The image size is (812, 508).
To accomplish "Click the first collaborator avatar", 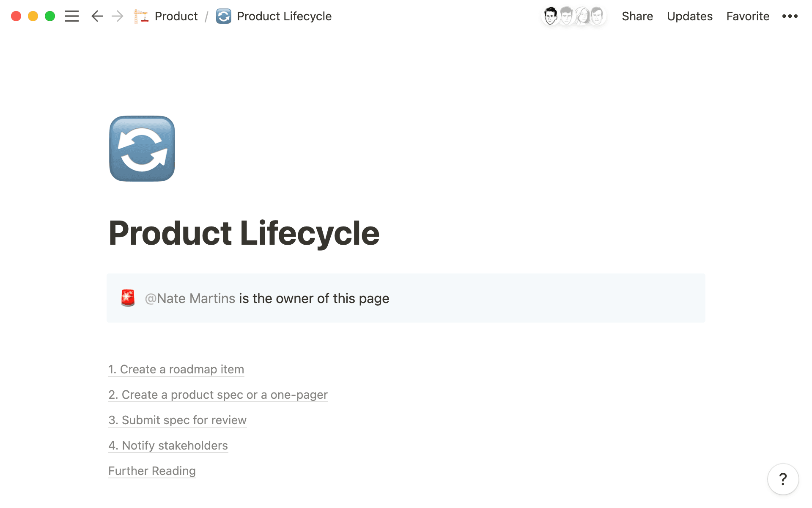I will (551, 16).
